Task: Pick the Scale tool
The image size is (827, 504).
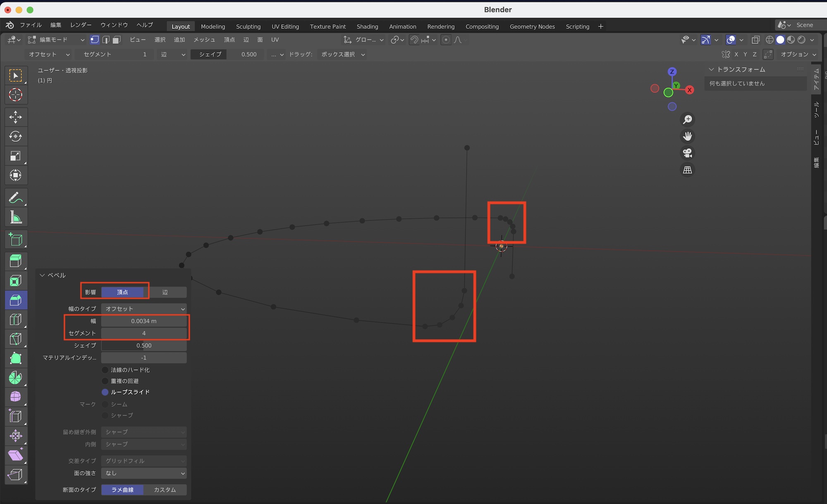Action: pos(16,156)
